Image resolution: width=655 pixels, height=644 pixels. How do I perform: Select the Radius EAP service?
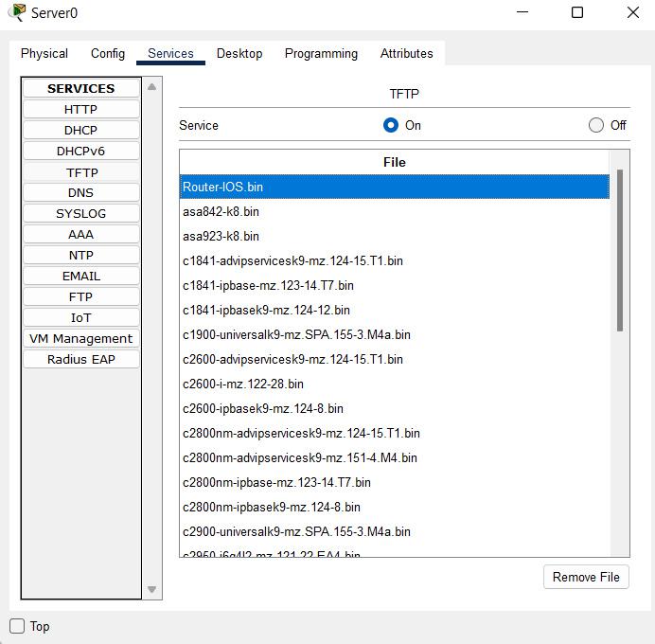point(80,360)
